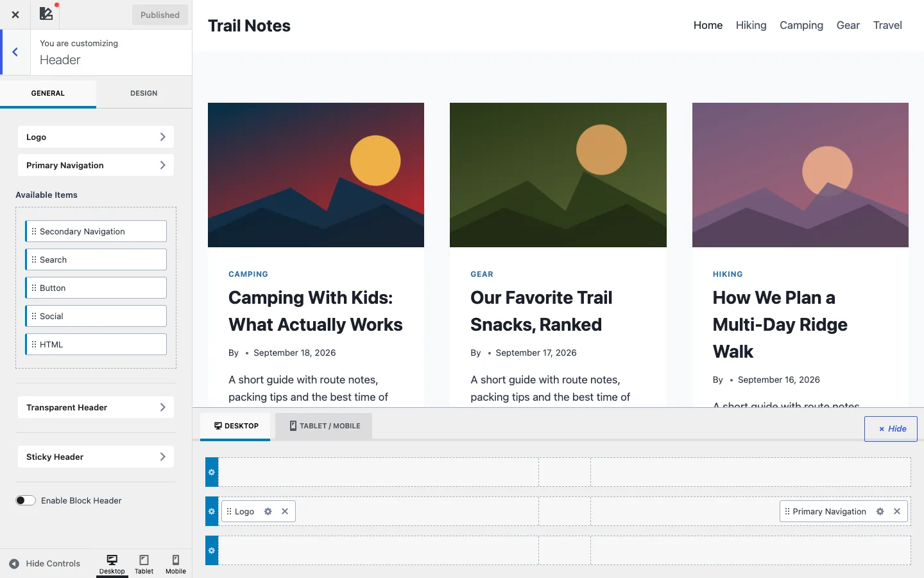Hide the header builder panel
Viewport: 924px width, 578px height.
(891, 429)
